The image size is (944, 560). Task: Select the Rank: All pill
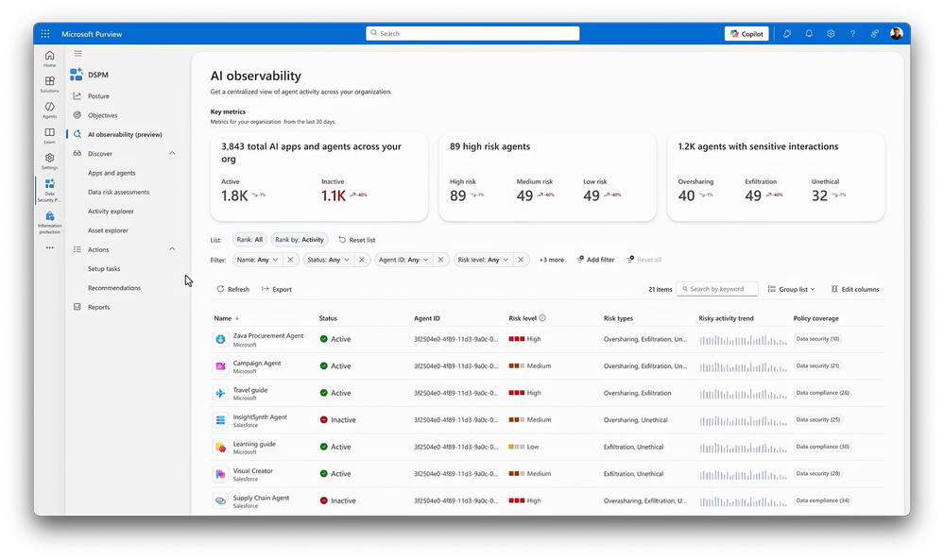point(249,240)
